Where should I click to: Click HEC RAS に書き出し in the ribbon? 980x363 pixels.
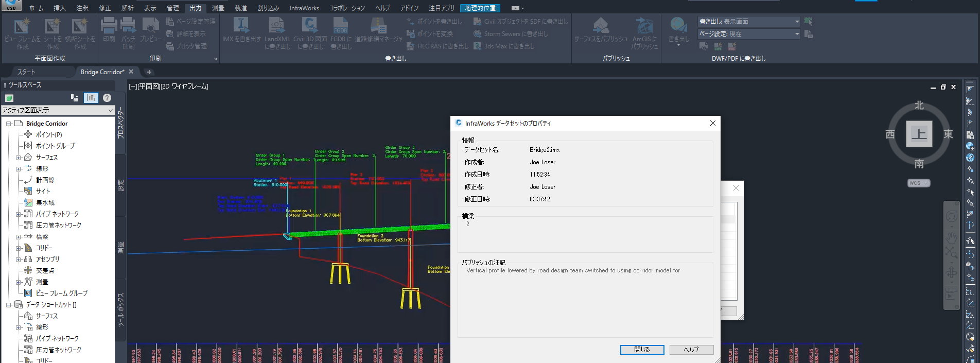pos(437,46)
